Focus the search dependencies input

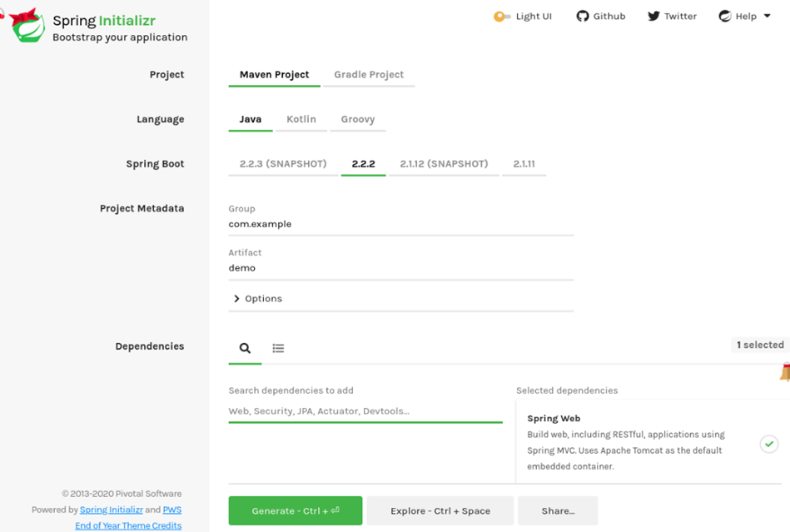(x=365, y=411)
